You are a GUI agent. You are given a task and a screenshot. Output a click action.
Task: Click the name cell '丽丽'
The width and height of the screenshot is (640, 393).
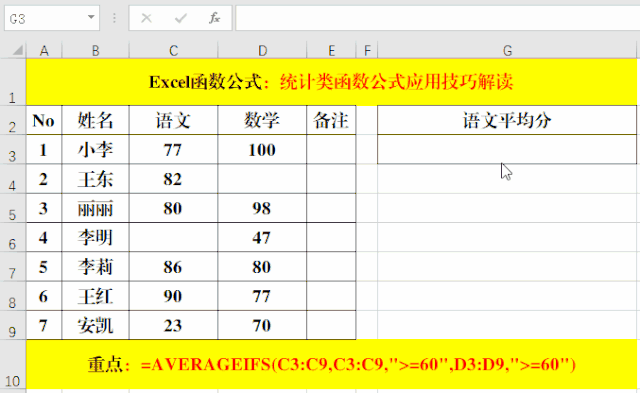coord(96,208)
